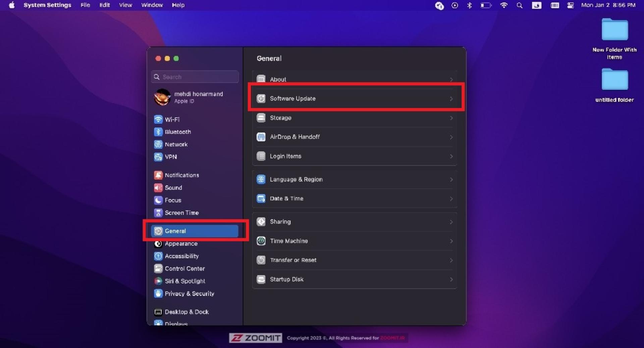Click the Time Machine label text
The width and height of the screenshot is (644, 348).
289,241
